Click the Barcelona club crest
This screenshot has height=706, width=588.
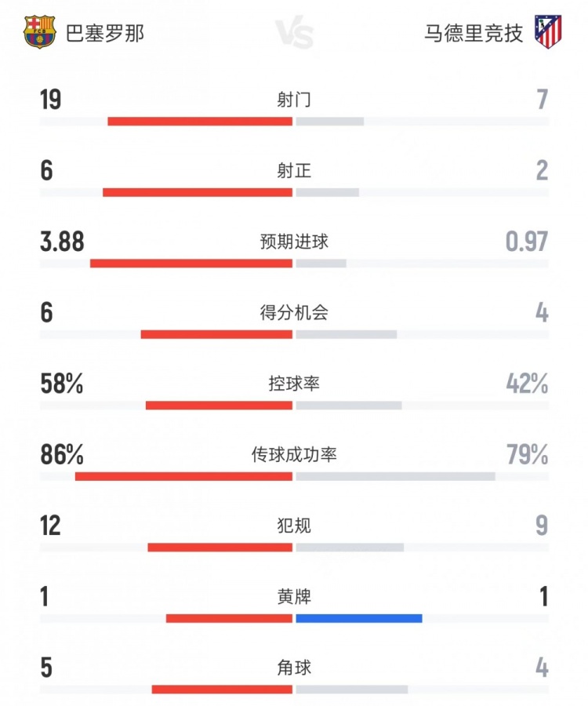pos(40,33)
